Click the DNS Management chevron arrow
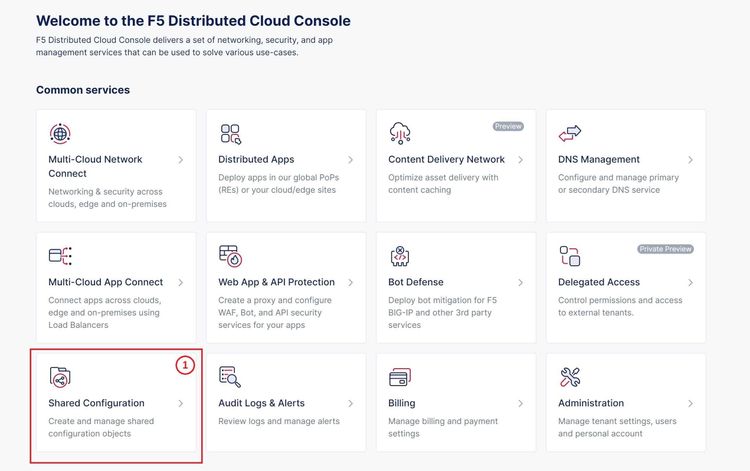The height and width of the screenshot is (471, 750). coord(690,160)
